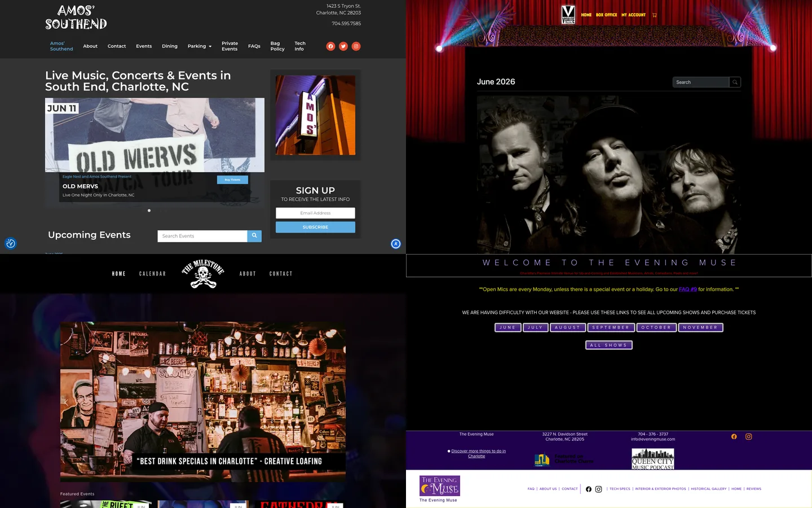
Task: Click The Evening Muse footer logo
Action: (x=440, y=486)
